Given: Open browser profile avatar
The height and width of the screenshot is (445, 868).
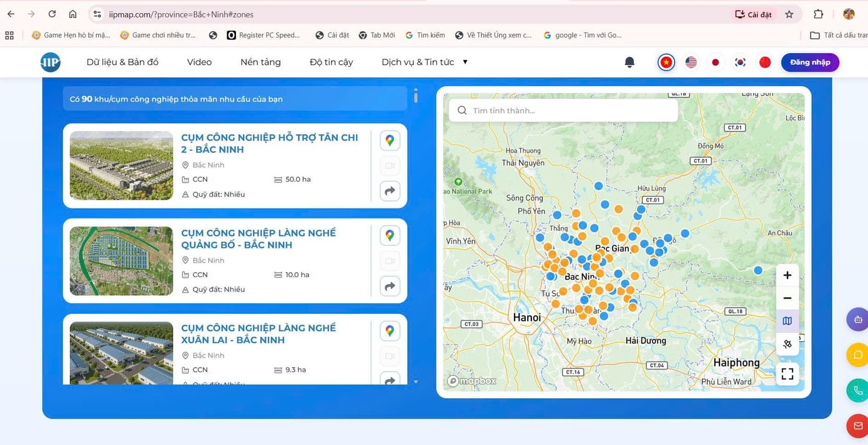Looking at the screenshot, I should (x=849, y=14).
